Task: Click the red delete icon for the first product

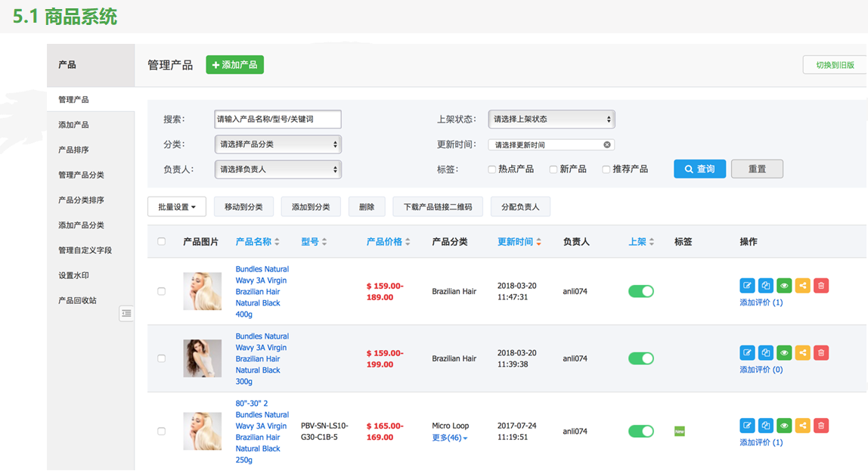Action: point(821,286)
